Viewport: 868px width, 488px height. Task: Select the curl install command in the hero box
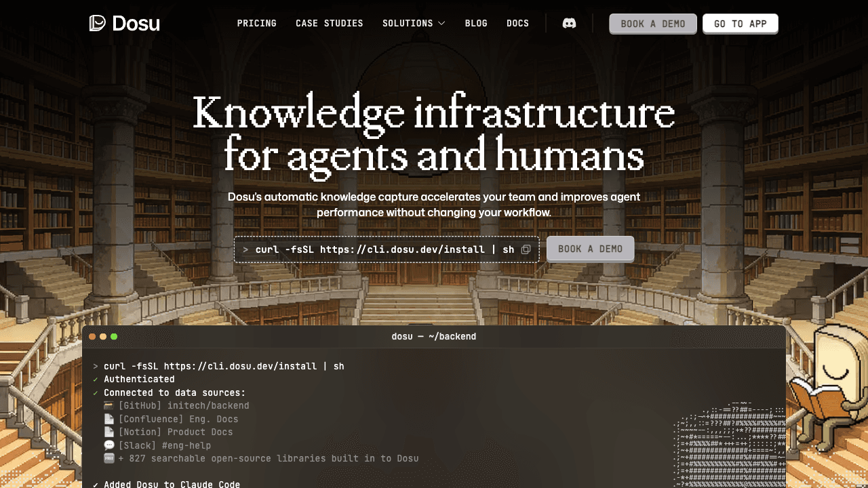tap(384, 249)
